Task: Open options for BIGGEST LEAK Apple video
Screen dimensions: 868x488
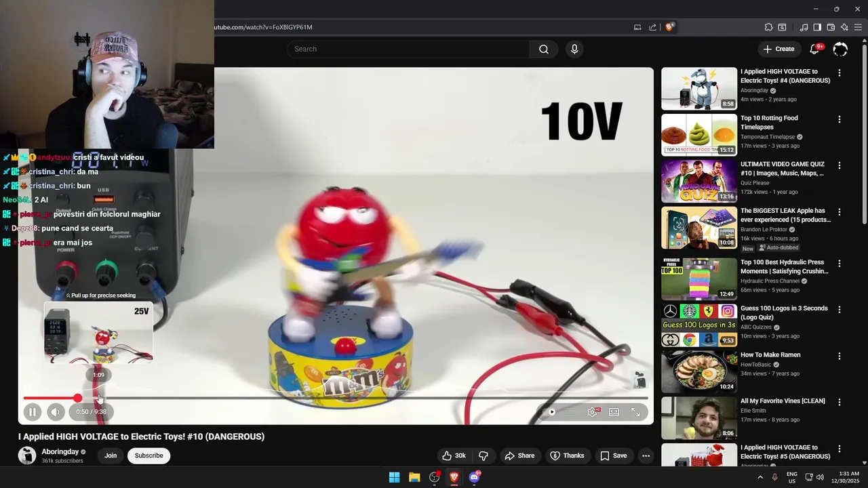Action: coord(840,212)
